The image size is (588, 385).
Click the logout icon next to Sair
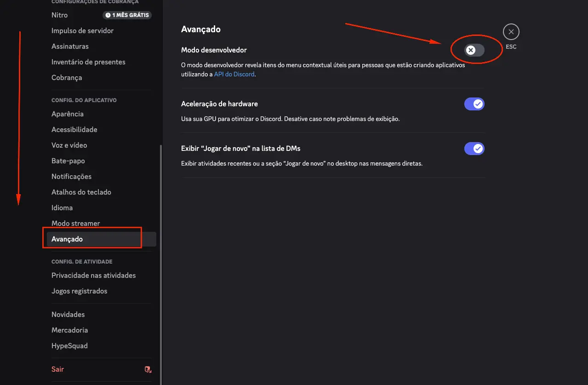148,369
